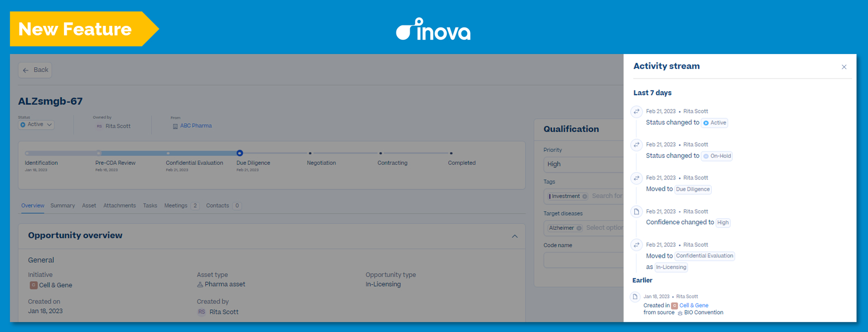
Task: Click the Pharma asset flask icon
Action: (x=200, y=284)
